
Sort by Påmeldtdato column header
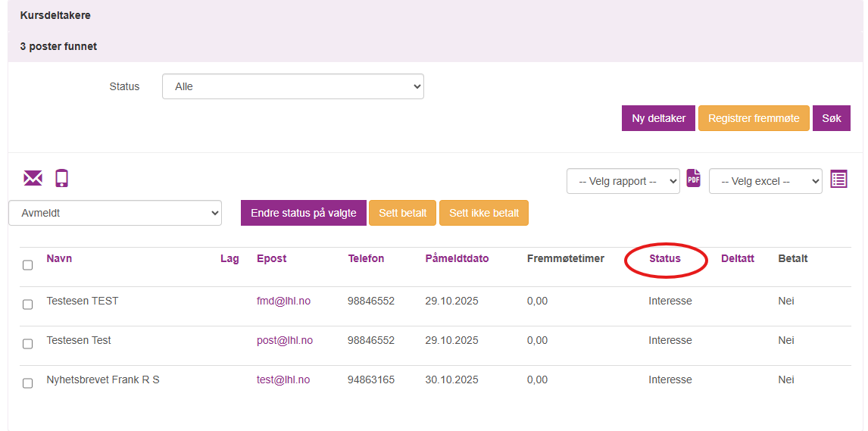tap(457, 258)
